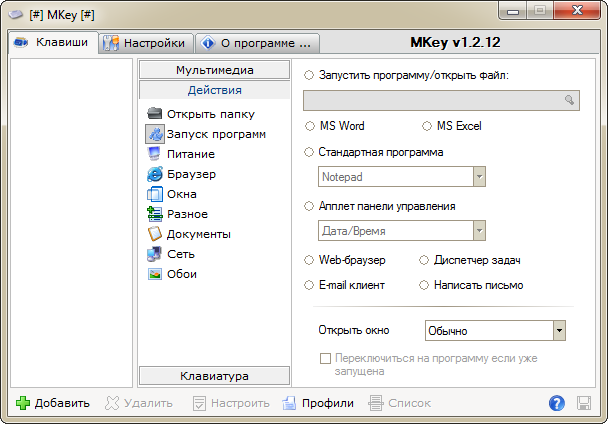
Task: Choose 'Апплет панели управления' option
Action: (309, 206)
